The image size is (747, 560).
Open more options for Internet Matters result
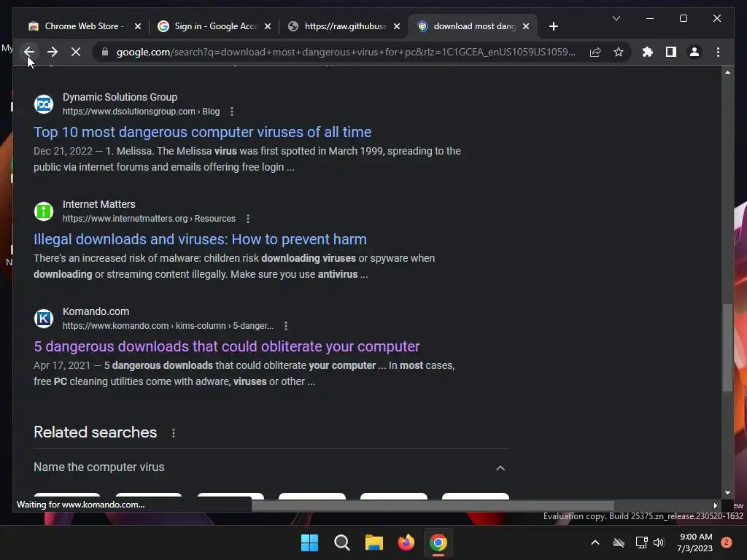point(248,219)
